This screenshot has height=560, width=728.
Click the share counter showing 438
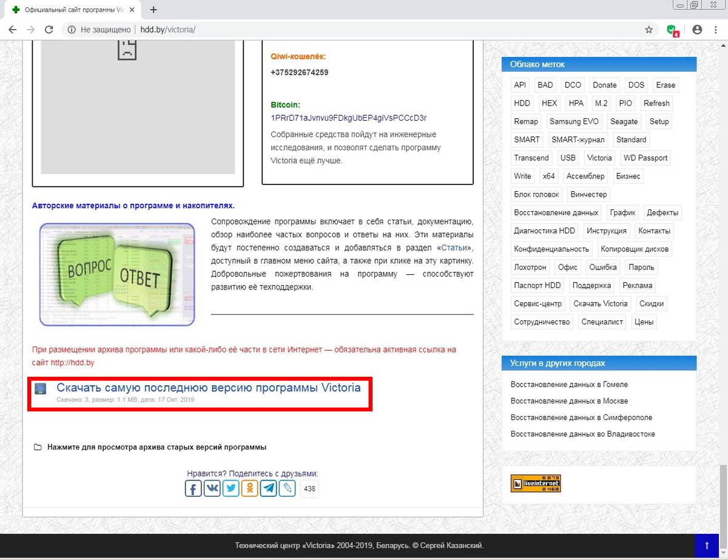[x=309, y=488]
